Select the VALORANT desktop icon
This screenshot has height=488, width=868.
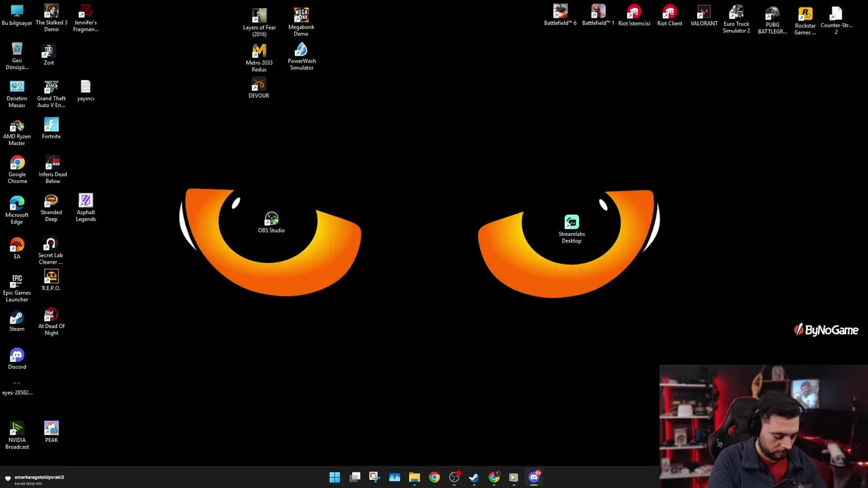(704, 16)
